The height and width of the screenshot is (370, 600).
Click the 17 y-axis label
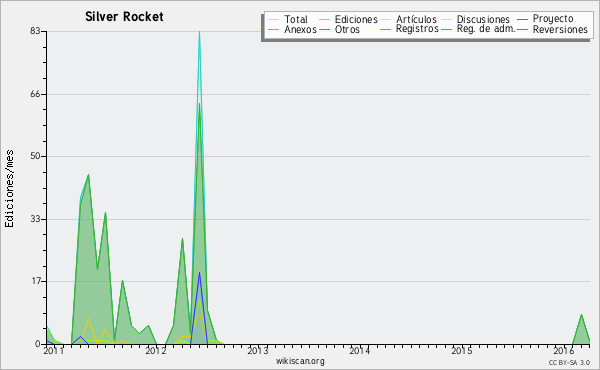click(35, 281)
